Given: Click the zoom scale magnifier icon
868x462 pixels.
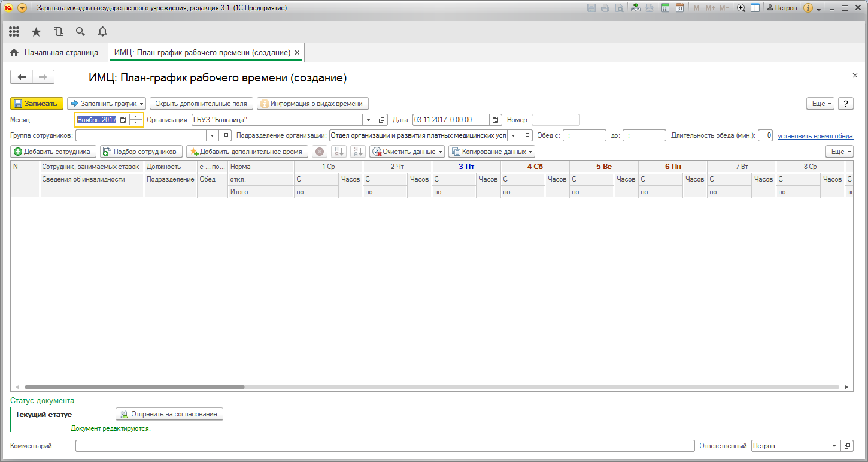Looking at the screenshot, I should click(x=741, y=8).
